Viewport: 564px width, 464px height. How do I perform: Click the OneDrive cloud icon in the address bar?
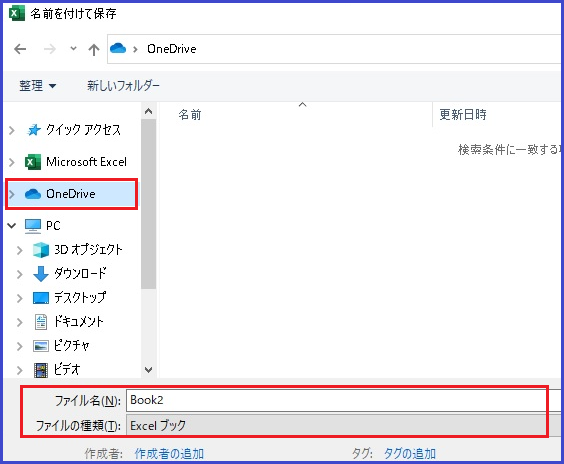118,48
